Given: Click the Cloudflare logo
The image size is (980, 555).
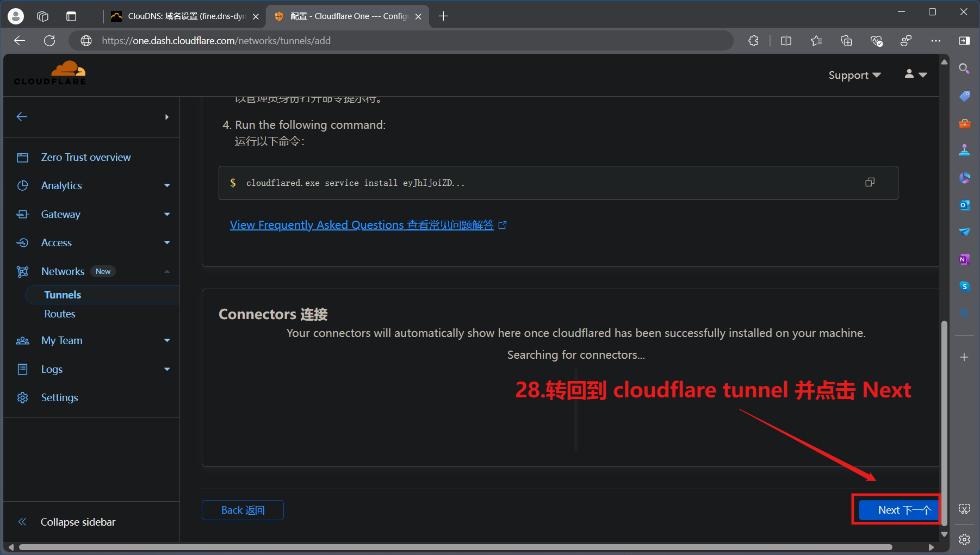Looking at the screenshot, I should point(50,73).
